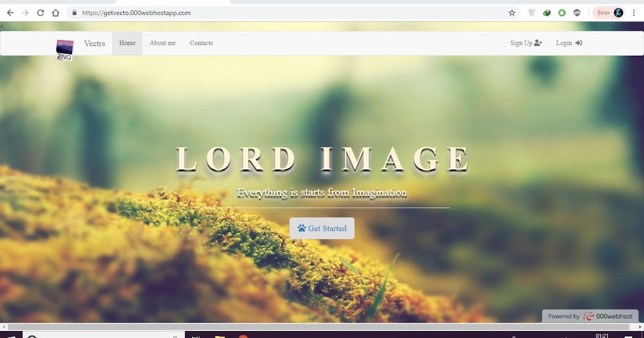
Task: Open the ZenMate VPN shield extension
Action: (x=531, y=12)
